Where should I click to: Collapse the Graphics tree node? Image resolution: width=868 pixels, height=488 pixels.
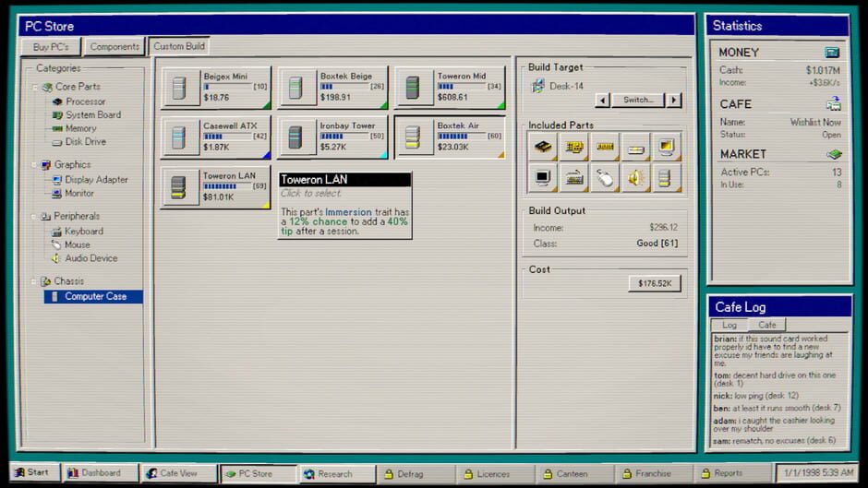(35, 165)
